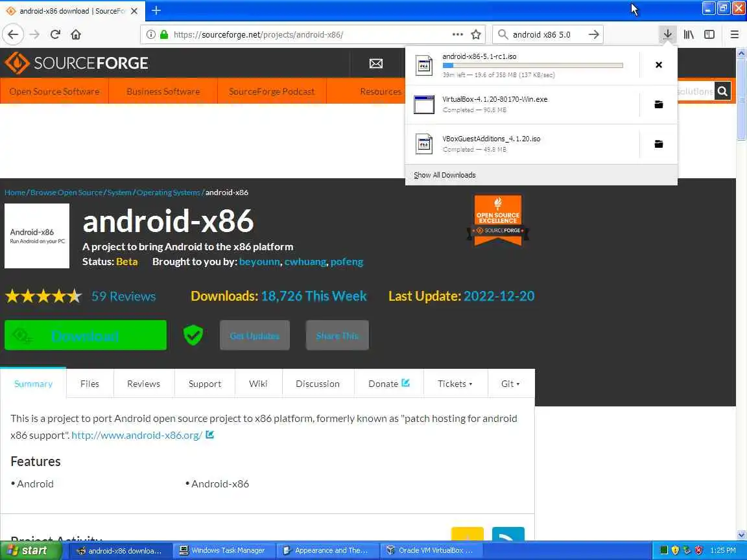
Task: Show sidebars toolbar icon
Action: click(x=709, y=34)
